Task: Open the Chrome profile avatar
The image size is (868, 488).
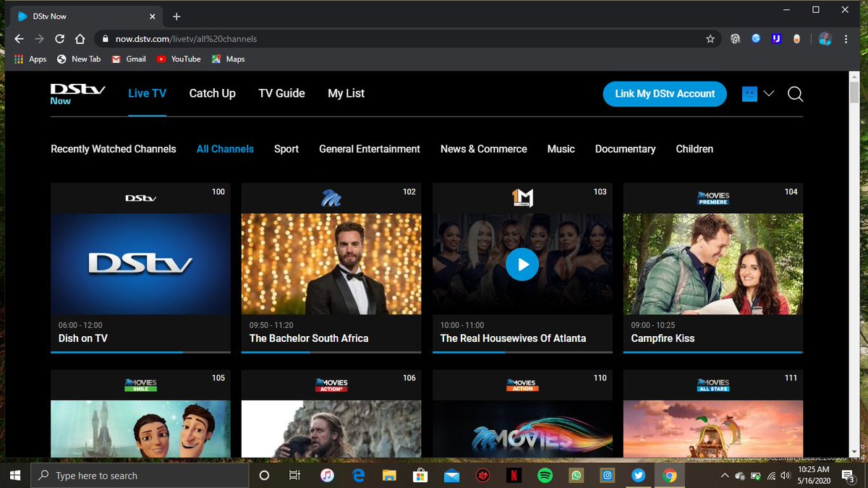Action: click(825, 39)
